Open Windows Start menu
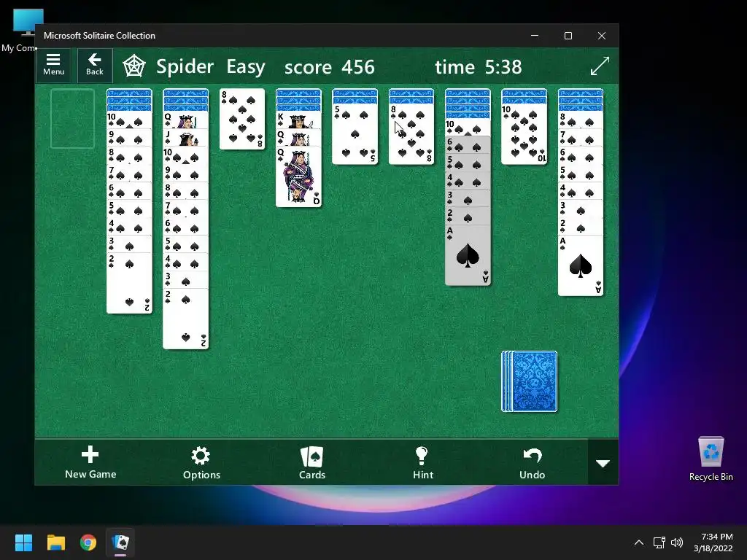This screenshot has width=747, height=560. point(23,542)
